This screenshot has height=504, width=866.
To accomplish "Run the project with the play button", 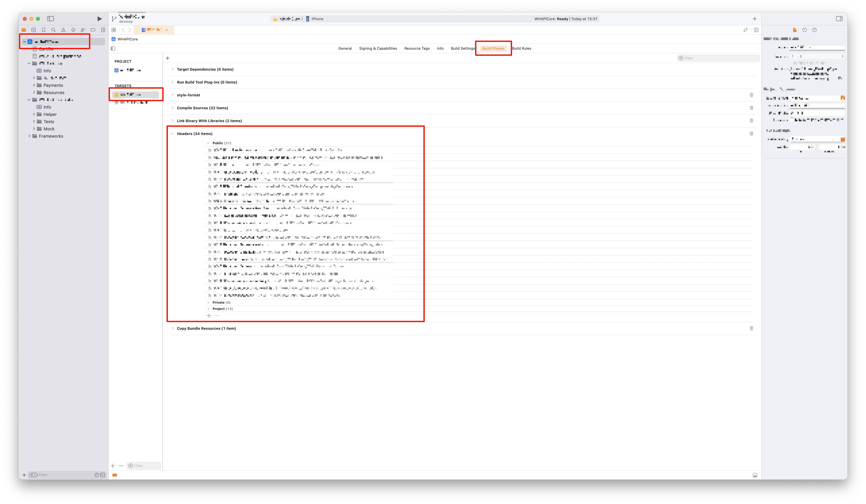I will tap(99, 18).
